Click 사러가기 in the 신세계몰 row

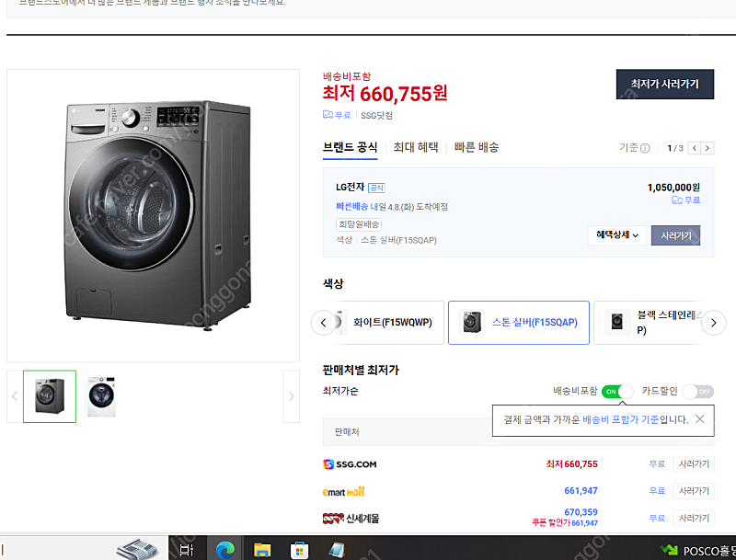coord(694,518)
